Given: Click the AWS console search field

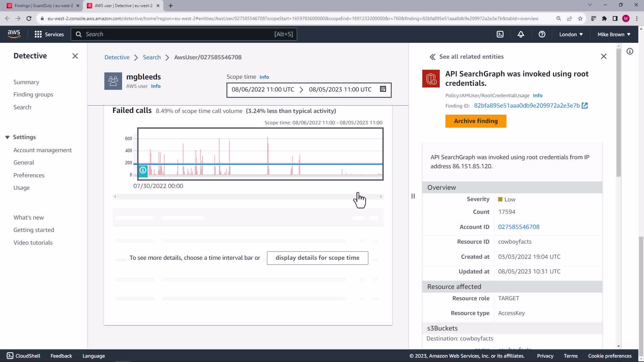Looking at the screenshot, I should [x=183, y=34].
